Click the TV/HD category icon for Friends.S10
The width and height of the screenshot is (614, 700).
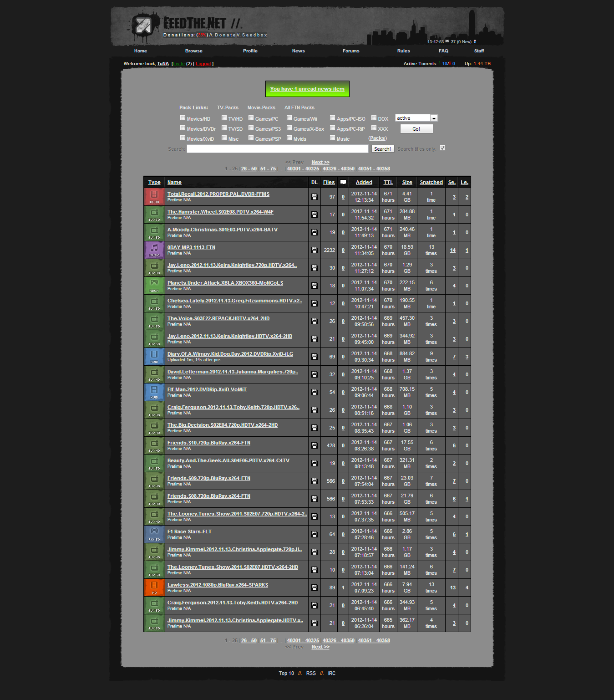coord(154,445)
